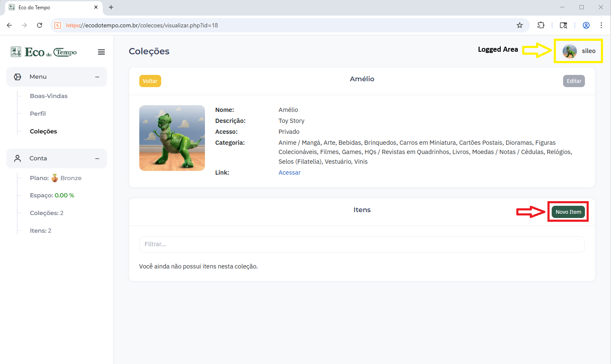
Task: Click the Coleções: 2 sidebar entry
Action: [47, 213]
